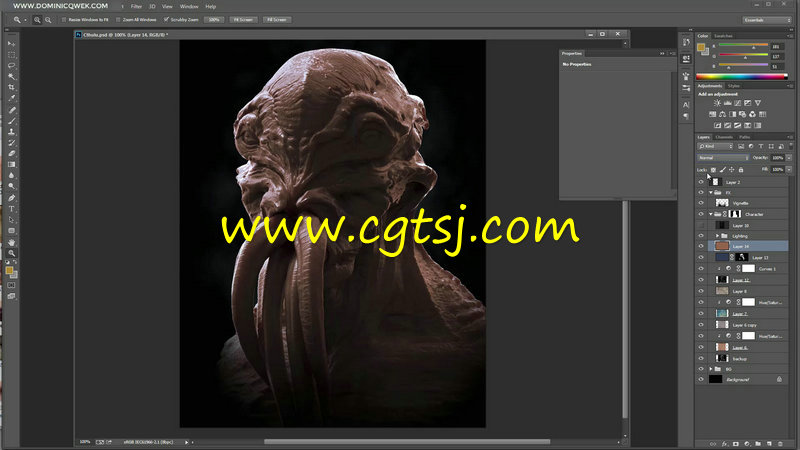Image resolution: width=800 pixels, height=450 pixels.
Task: Show hidden Layer 10
Action: (701, 225)
